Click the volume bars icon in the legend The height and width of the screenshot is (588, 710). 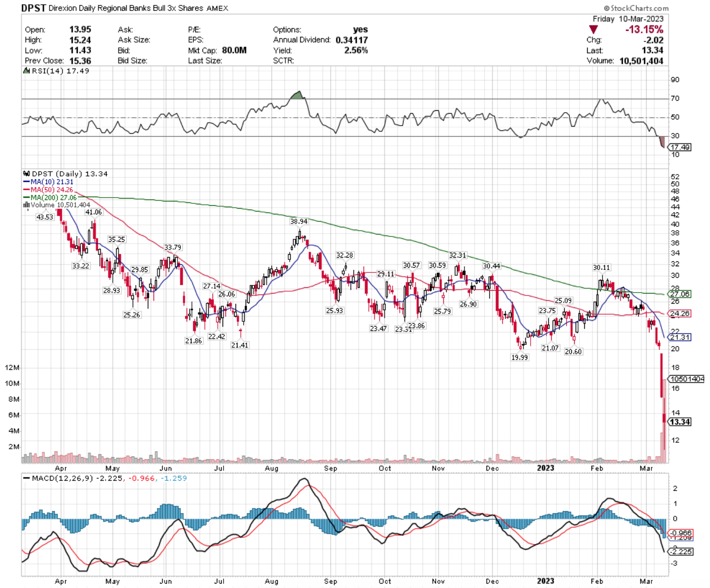26,205
